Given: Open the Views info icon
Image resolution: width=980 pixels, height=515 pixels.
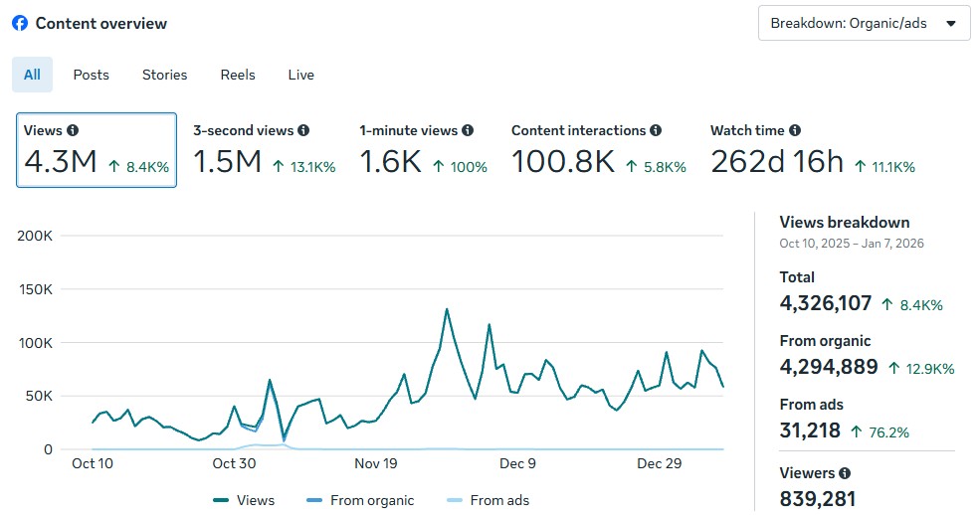Looking at the screenshot, I should click(x=73, y=130).
